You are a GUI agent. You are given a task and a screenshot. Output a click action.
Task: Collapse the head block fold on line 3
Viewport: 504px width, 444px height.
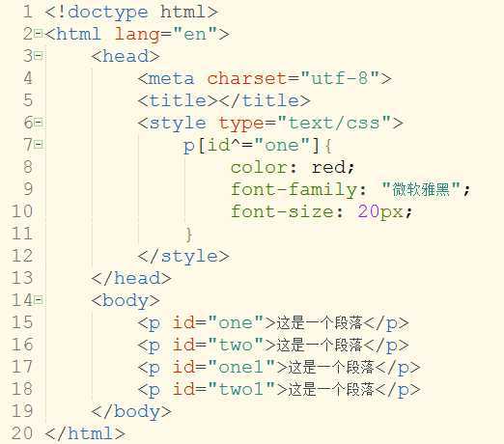(39, 56)
